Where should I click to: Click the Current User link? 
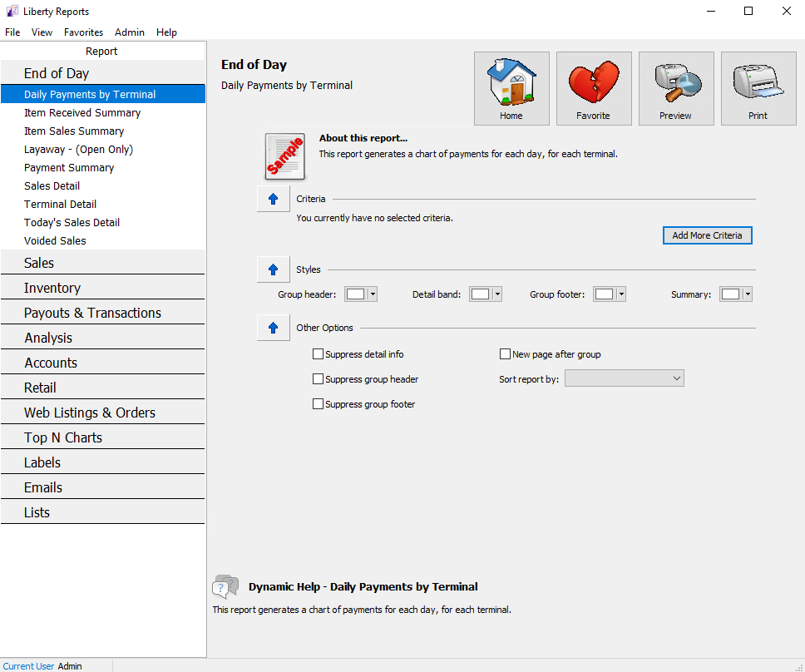point(28,666)
